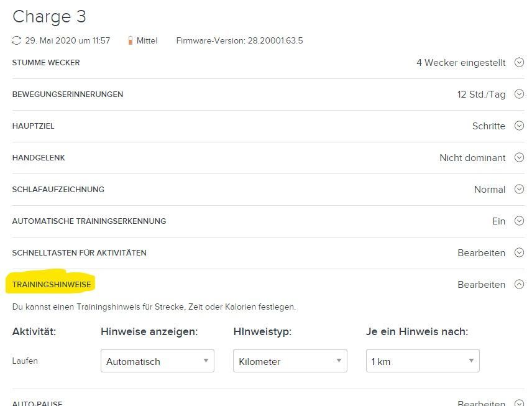The image size is (532, 406).
Task: Expand Schnelltasten für Aktivitäten chevron
Action: pyautogui.click(x=519, y=252)
